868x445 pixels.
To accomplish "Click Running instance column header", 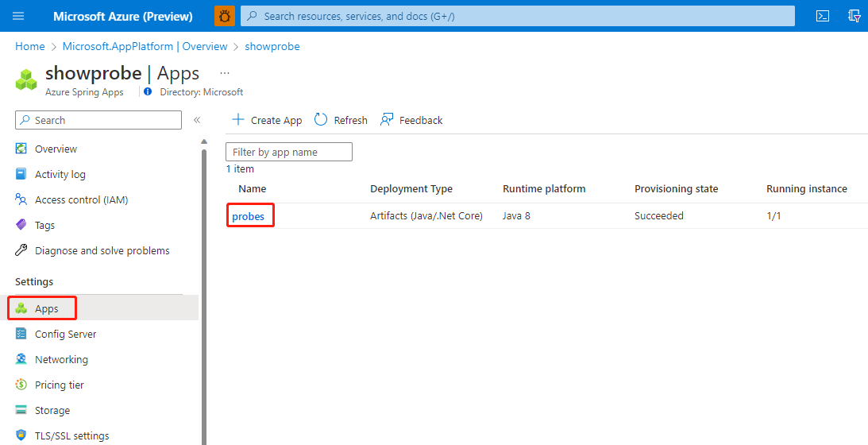I will coord(807,189).
